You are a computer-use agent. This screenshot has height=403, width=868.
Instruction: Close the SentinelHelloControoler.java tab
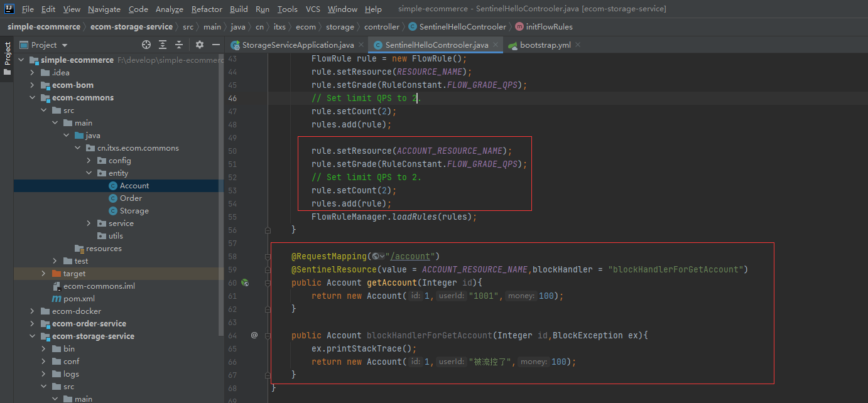pos(496,45)
